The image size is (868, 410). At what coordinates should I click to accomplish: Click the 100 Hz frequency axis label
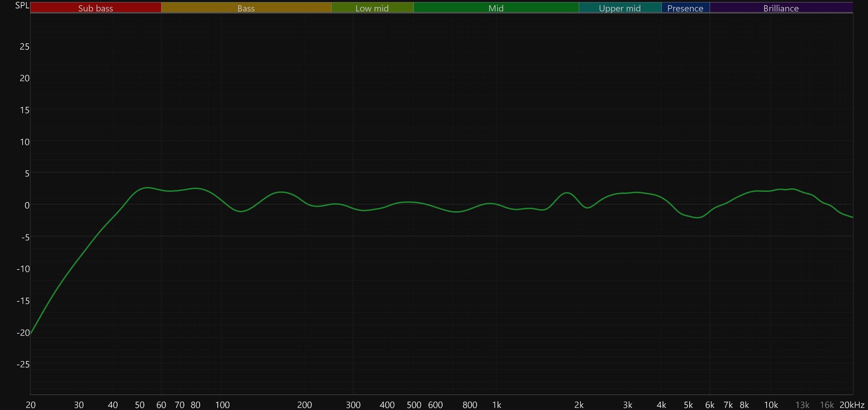(x=222, y=405)
